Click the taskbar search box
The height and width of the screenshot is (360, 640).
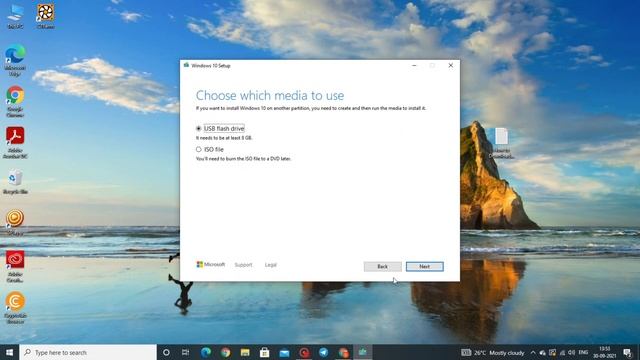tap(88, 352)
